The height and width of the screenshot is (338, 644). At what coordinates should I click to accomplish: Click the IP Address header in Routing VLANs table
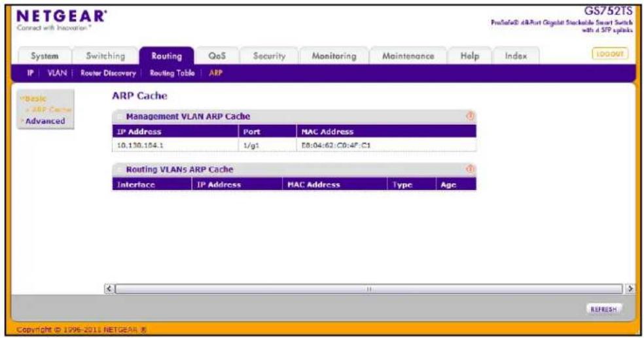[x=237, y=184]
